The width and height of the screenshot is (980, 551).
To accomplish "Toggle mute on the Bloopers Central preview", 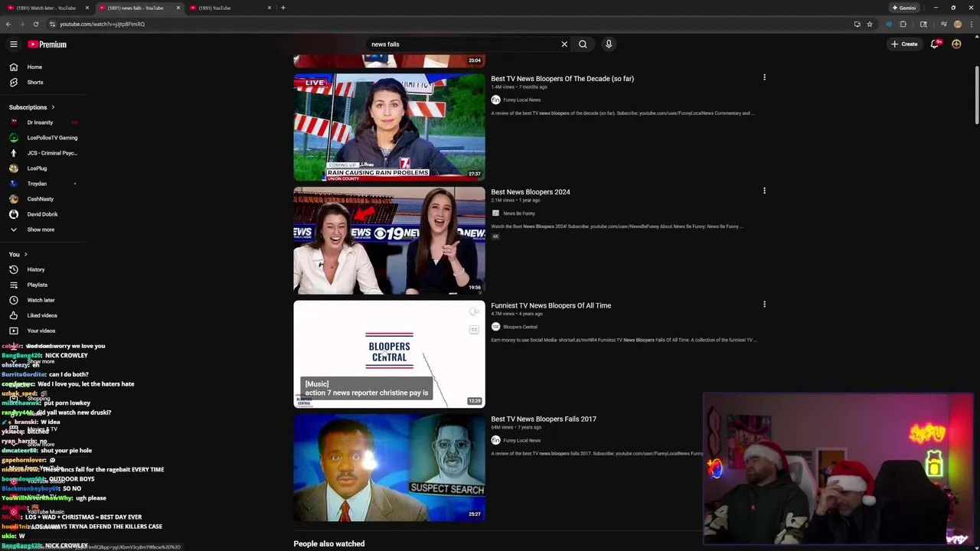I will (474, 311).
